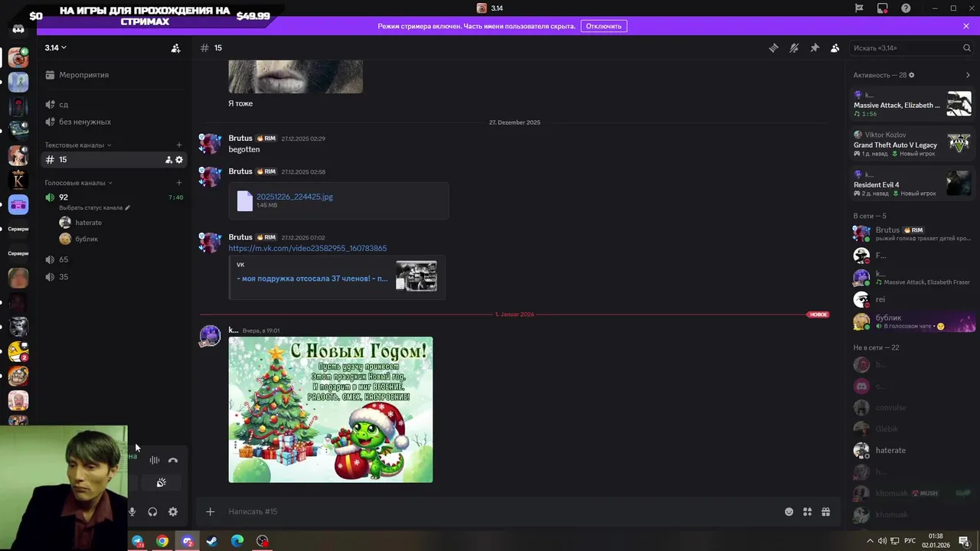
Task: Toggle the member list icon
Action: [835, 47]
